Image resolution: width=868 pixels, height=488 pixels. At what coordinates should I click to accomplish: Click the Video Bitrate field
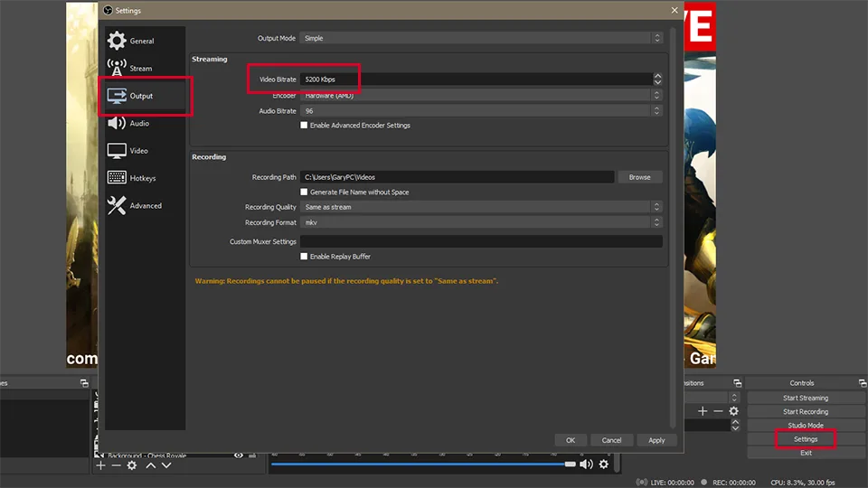tap(476, 80)
